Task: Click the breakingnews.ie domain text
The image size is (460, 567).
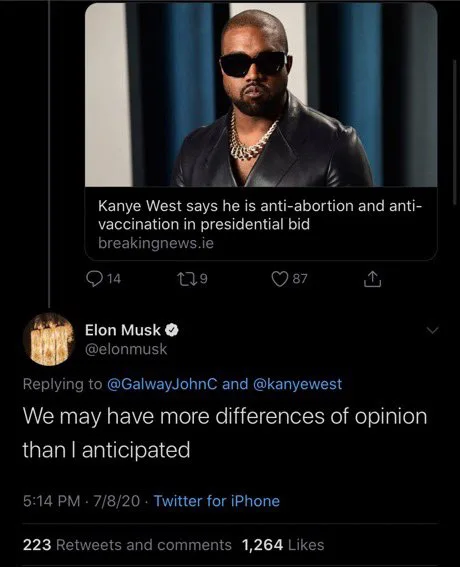Action: (156, 243)
